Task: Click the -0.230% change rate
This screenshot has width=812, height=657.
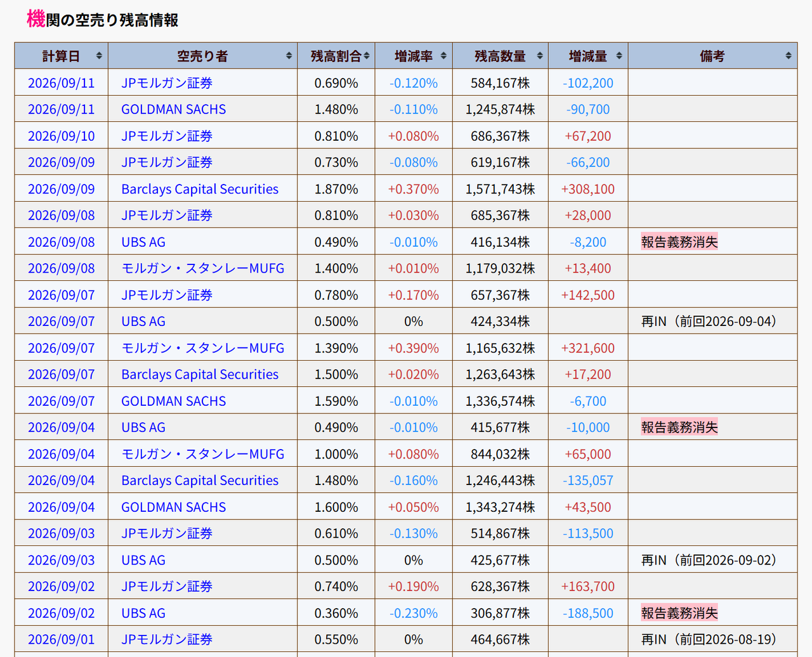Action: pos(414,613)
